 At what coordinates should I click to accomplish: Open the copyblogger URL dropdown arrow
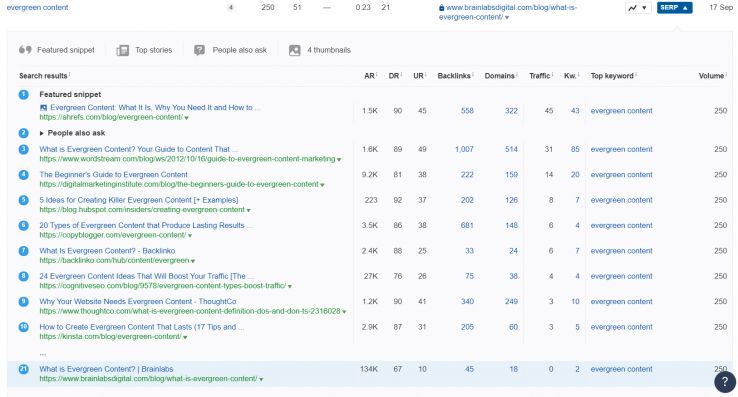coord(190,235)
